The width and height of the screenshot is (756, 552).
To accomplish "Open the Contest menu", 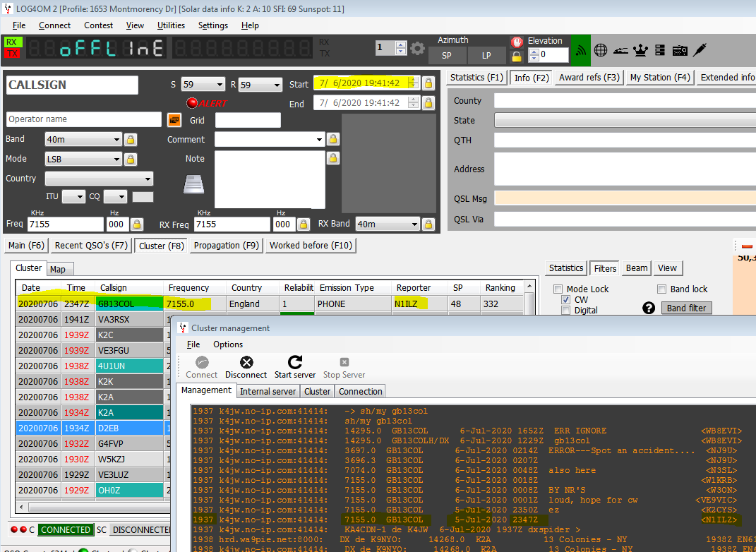I will (x=98, y=25).
